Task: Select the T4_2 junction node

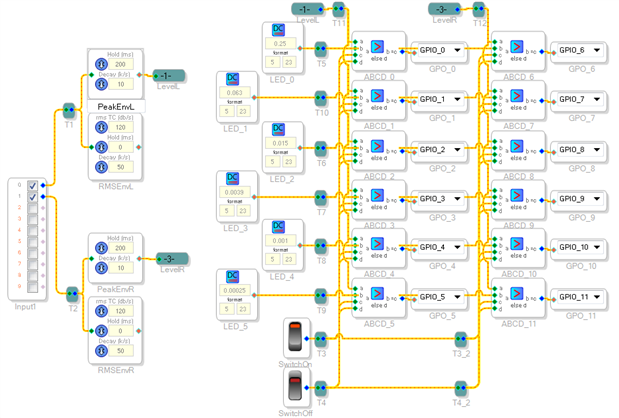Action: tap(461, 388)
